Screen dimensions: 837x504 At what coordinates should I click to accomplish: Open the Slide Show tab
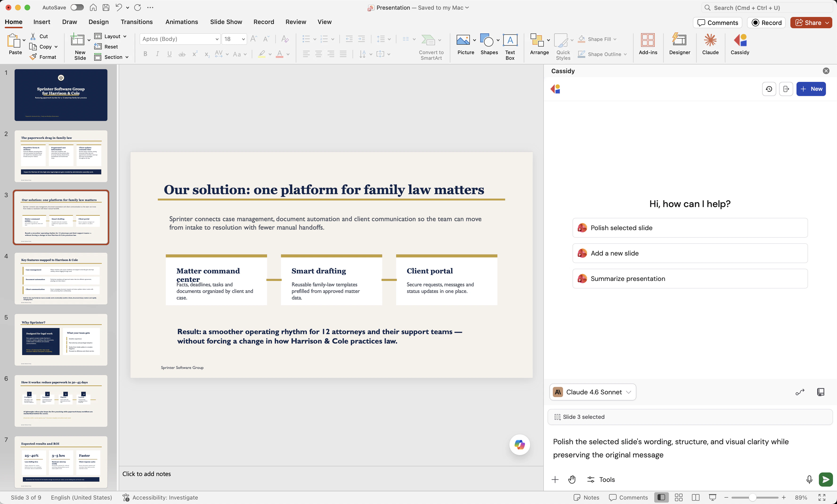(x=226, y=22)
